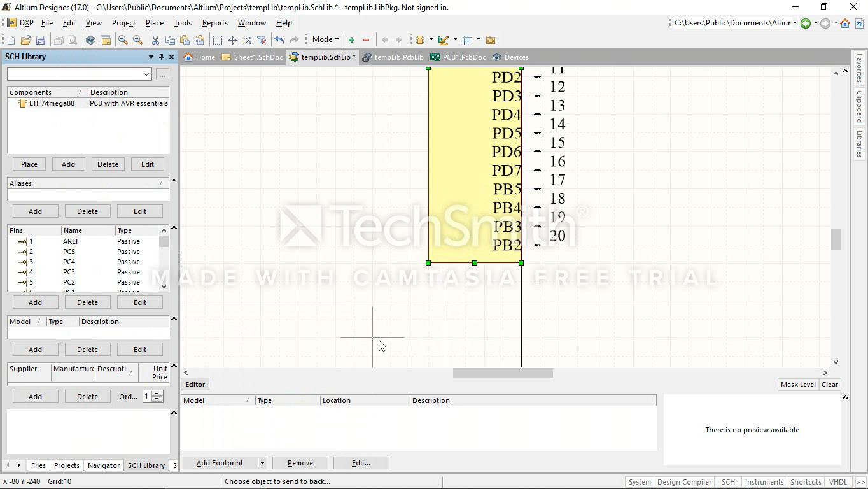Screen dimensions: 868x489
Task: Click the Clear Filter funnel icon
Action: [x=262, y=40]
